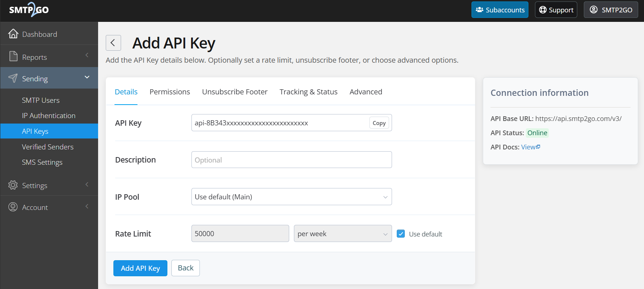Open the Support button

556,10
